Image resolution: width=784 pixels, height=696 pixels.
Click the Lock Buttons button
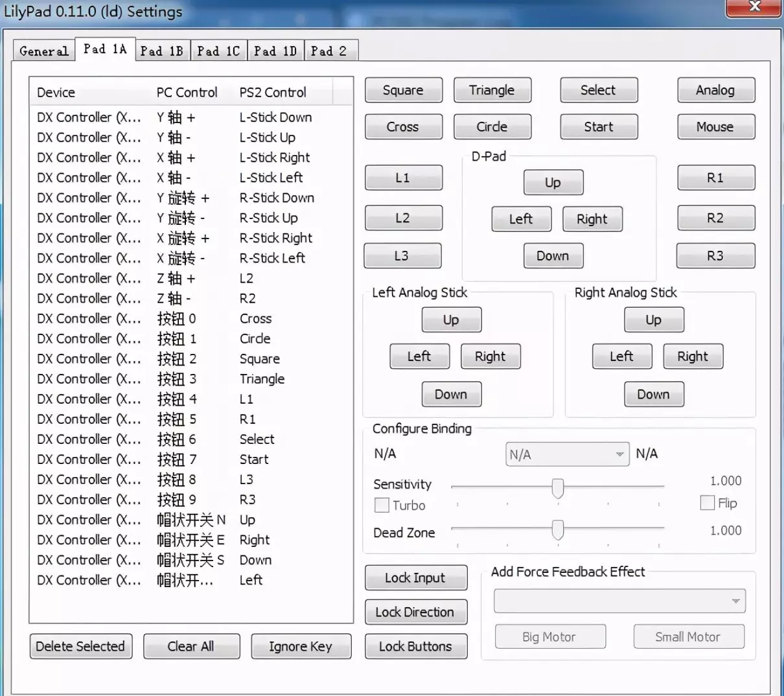(x=416, y=646)
